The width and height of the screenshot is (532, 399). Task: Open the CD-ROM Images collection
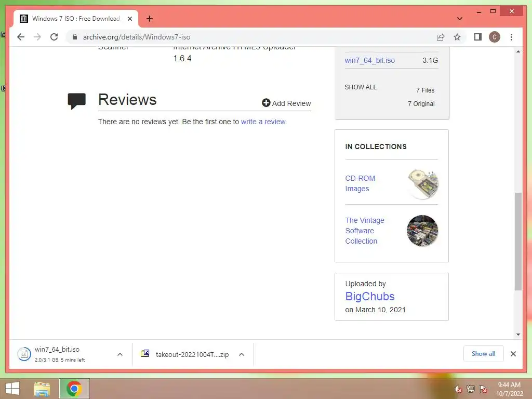click(360, 183)
